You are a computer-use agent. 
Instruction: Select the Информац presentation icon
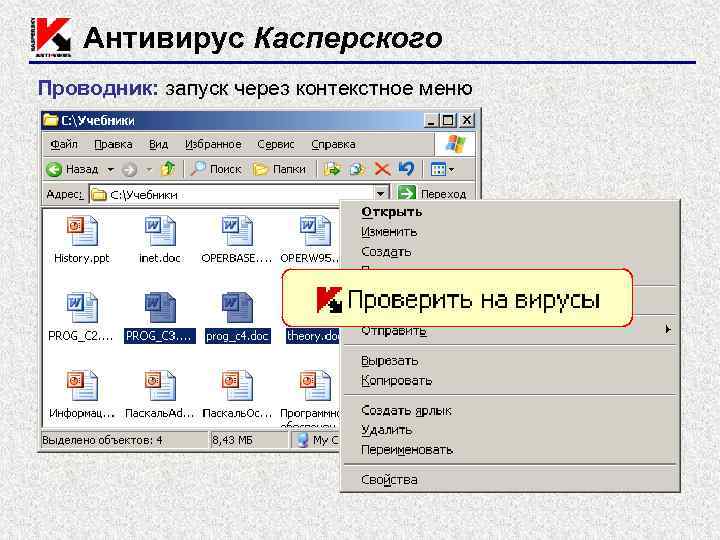[82, 385]
